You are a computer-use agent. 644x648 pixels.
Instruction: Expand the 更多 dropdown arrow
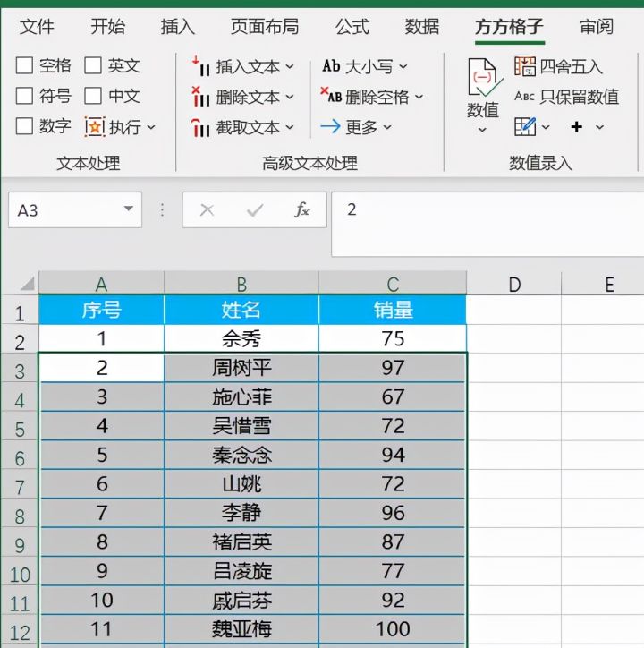[x=387, y=127]
